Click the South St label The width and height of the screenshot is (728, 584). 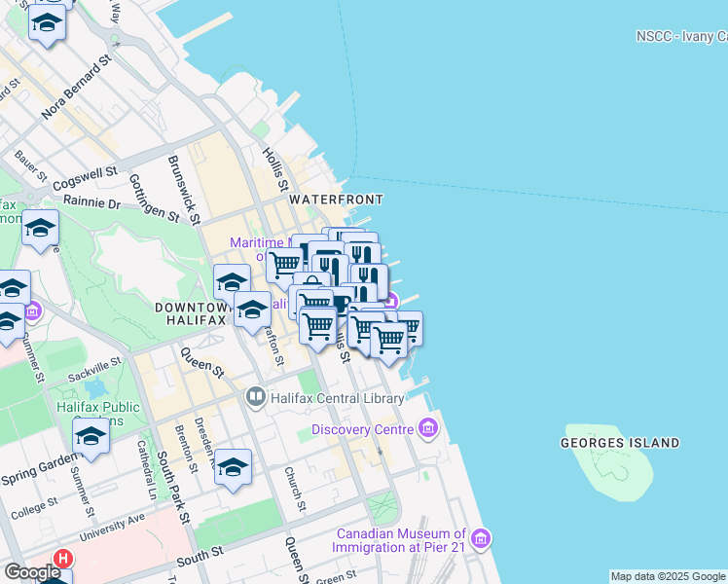200,556
